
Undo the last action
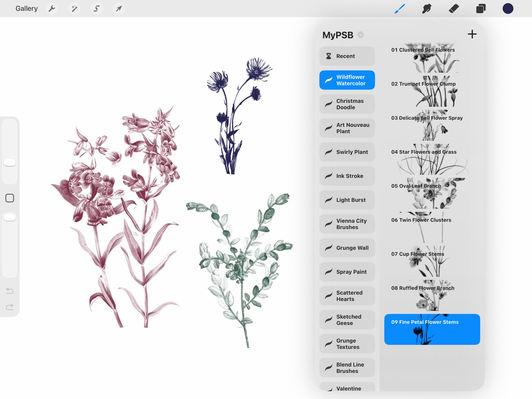click(10, 291)
